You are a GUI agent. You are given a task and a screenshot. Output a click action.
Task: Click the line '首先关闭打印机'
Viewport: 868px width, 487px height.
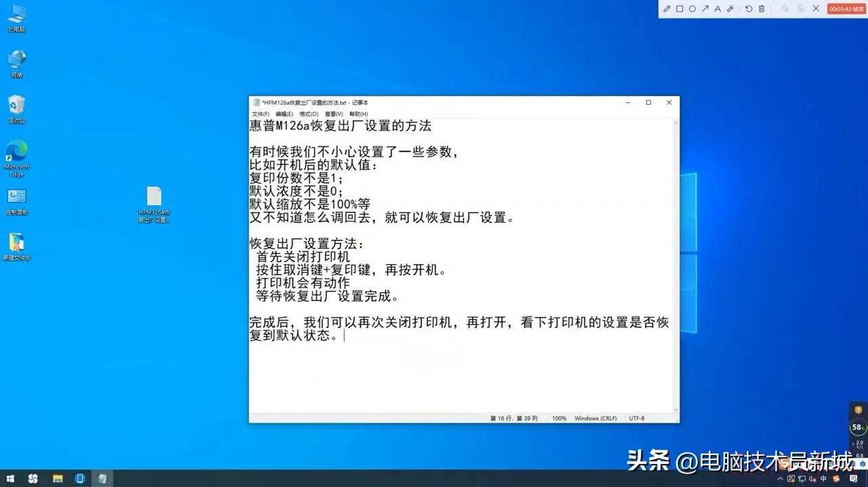pyautogui.click(x=303, y=257)
